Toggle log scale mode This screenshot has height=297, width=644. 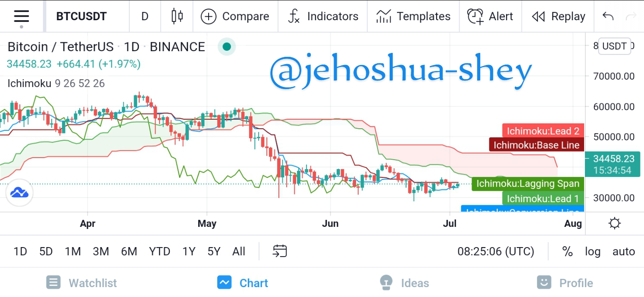tap(593, 251)
